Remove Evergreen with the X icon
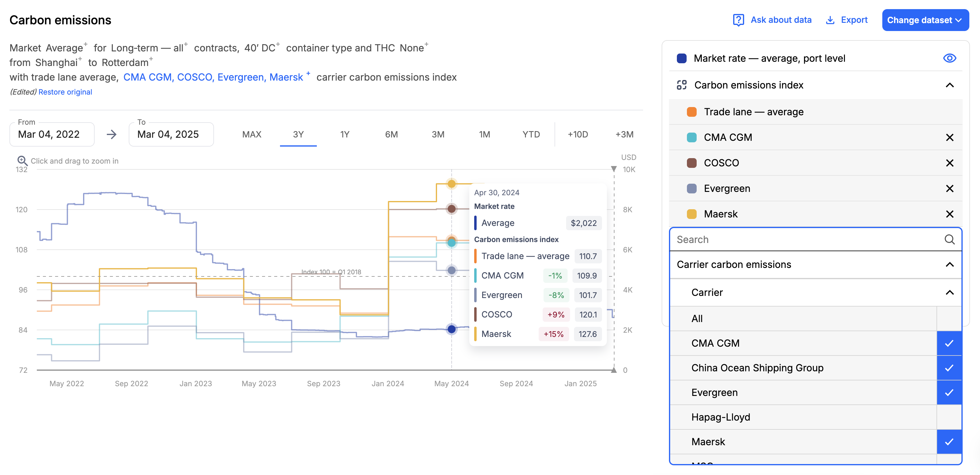This screenshot has height=475, width=980. [950, 189]
